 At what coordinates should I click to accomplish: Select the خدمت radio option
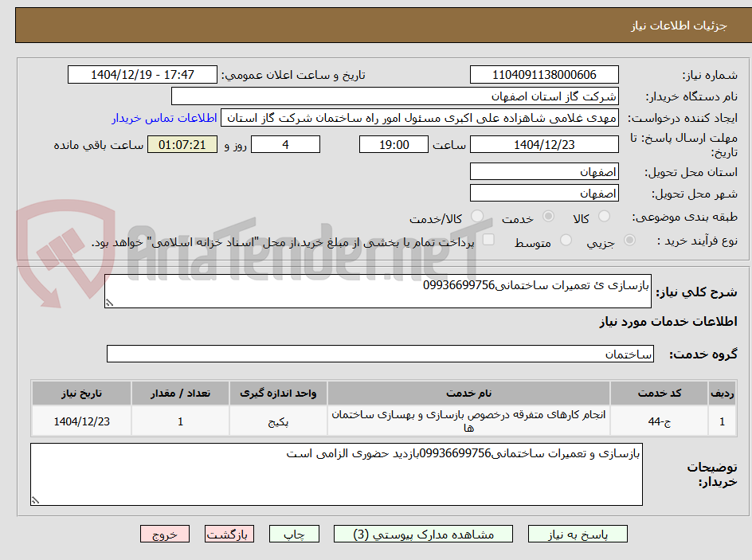pyautogui.click(x=548, y=217)
